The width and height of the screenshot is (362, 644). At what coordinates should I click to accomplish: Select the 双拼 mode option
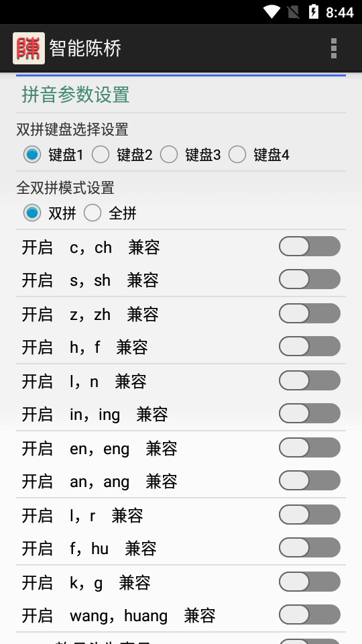click(50, 213)
